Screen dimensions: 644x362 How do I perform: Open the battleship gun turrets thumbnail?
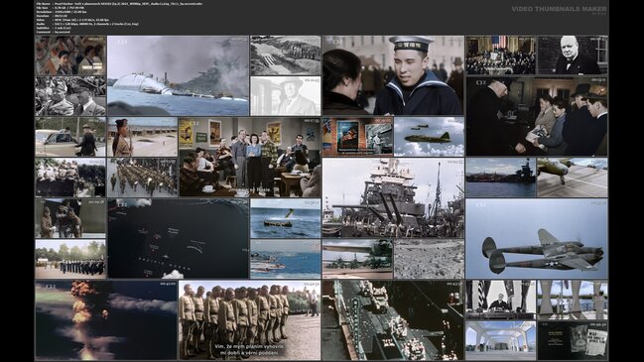pos(394,197)
